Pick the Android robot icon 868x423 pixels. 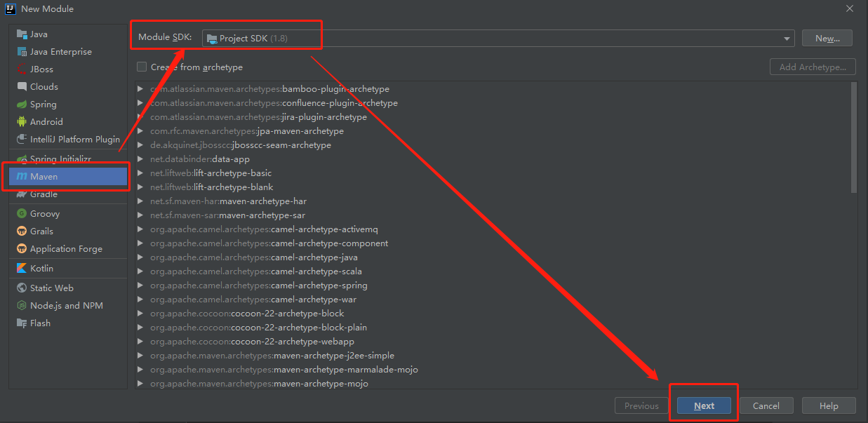pos(22,121)
